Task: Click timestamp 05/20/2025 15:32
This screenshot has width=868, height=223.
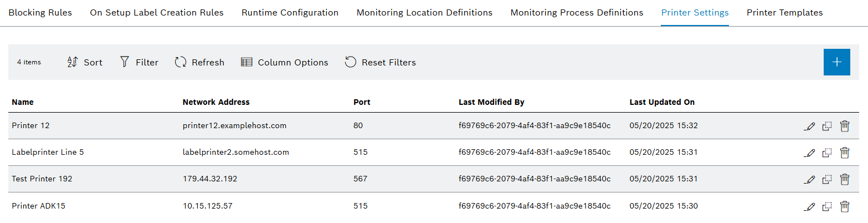Action: coord(664,126)
